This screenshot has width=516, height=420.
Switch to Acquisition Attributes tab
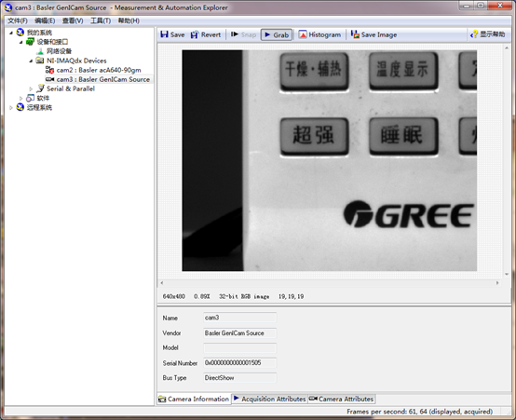[x=270, y=399]
